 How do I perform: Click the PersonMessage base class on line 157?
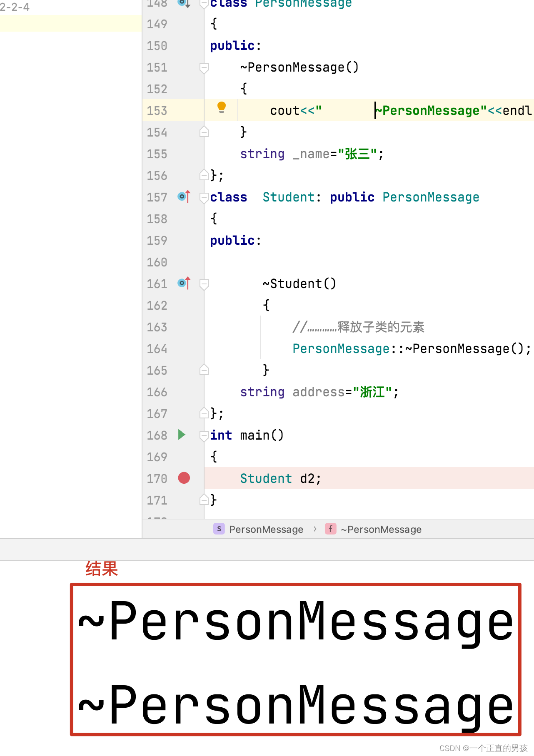[431, 197]
